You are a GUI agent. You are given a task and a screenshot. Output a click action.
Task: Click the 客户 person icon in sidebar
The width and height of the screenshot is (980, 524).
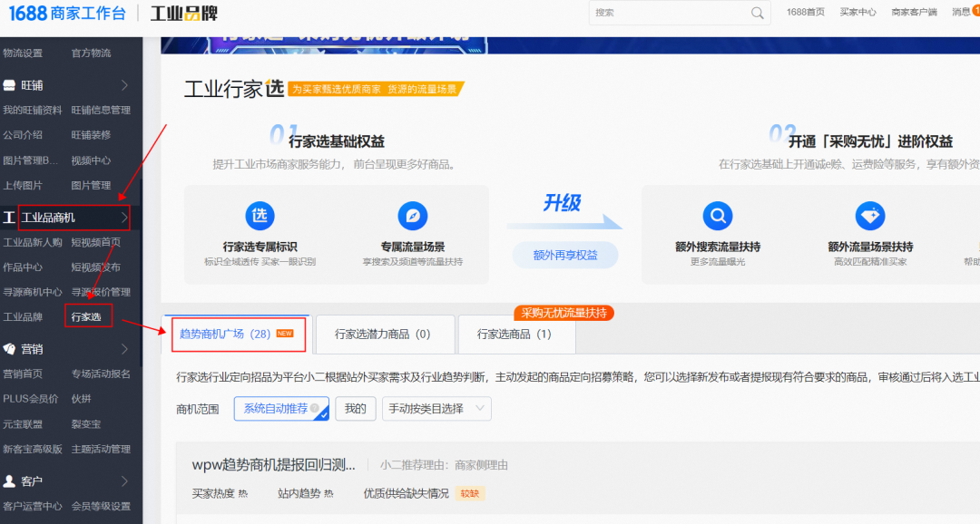pyautogui.click(x=9, y=480)
